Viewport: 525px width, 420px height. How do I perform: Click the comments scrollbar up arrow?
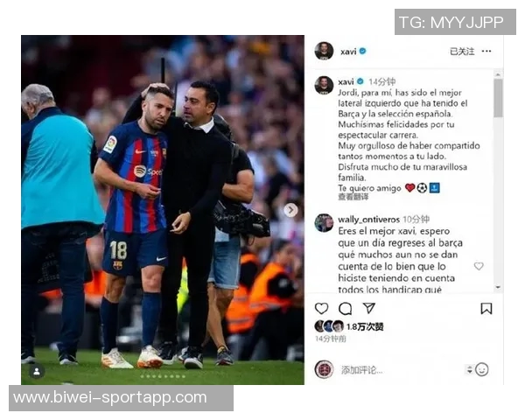tap(498, 74)
